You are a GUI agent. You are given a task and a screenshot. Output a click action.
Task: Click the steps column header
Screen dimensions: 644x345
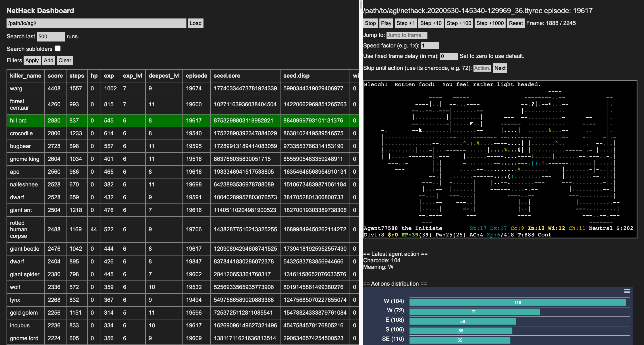pyautogui.click(x=77, y=76)
